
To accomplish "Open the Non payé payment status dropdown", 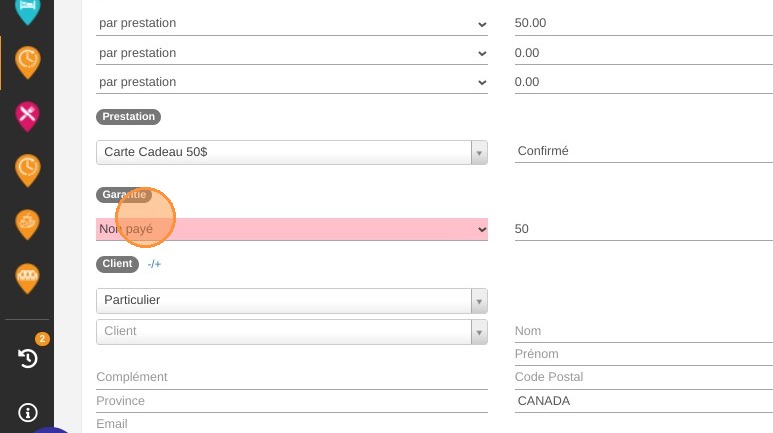I will click(292, 229).
